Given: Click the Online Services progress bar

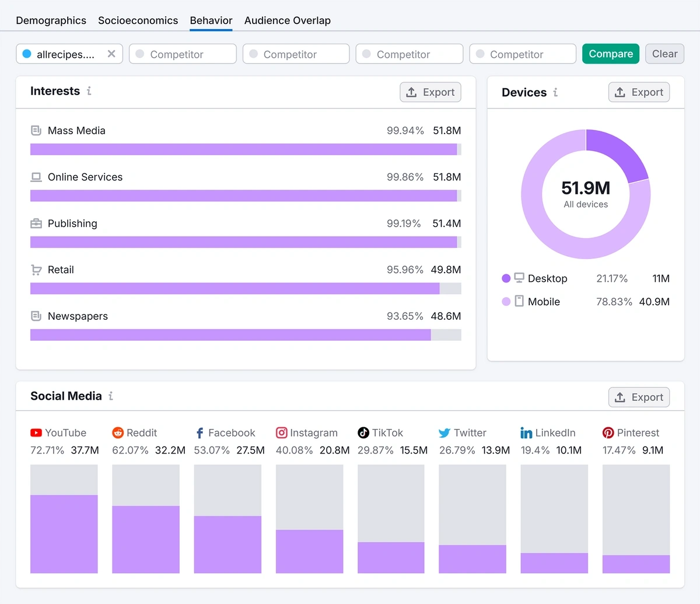Looking at the screenshot, I should tap(246, 195).
